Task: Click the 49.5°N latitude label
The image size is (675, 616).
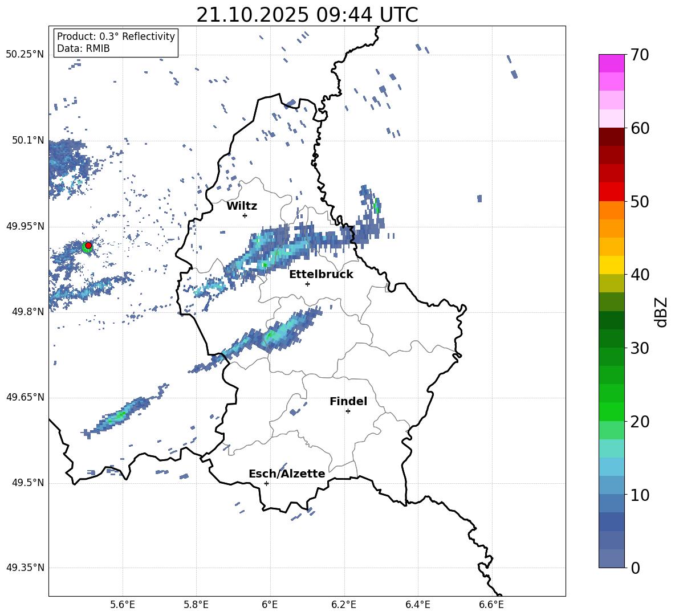Action: coord(28,483)
